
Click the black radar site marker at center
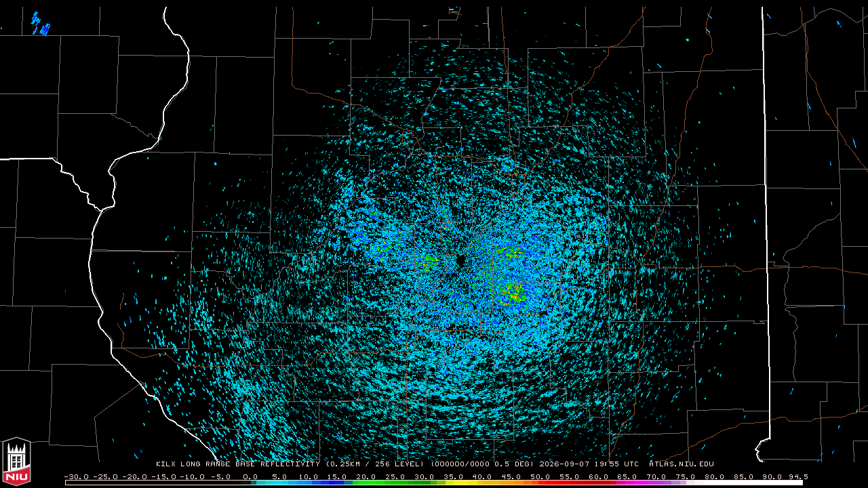click(460, 261)
